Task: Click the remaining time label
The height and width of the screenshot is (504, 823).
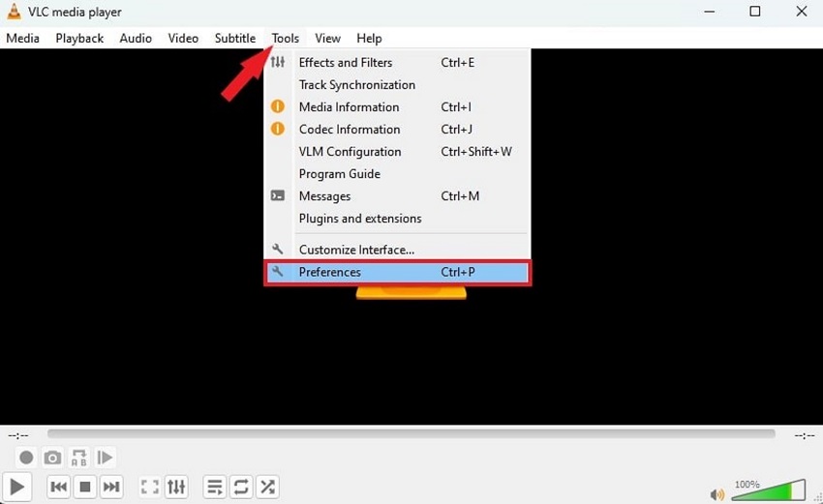Action: 804,436
